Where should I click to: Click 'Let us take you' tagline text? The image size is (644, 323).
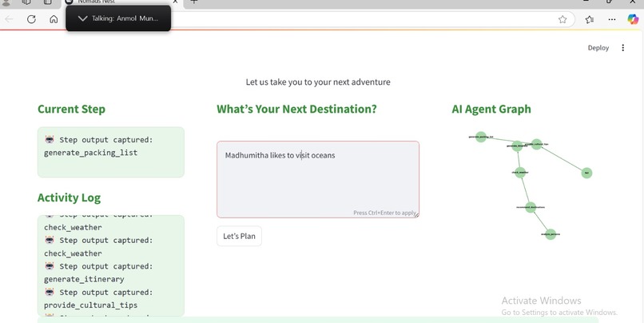318,82
